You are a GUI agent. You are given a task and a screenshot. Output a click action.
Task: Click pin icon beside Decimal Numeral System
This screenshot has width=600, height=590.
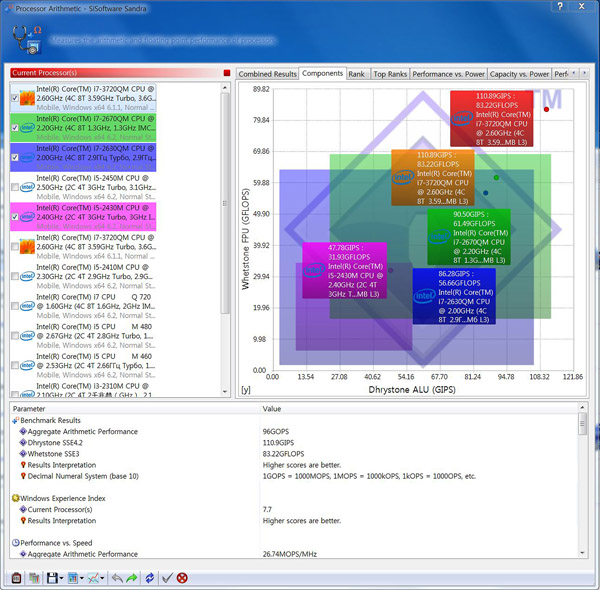[23, 476]
